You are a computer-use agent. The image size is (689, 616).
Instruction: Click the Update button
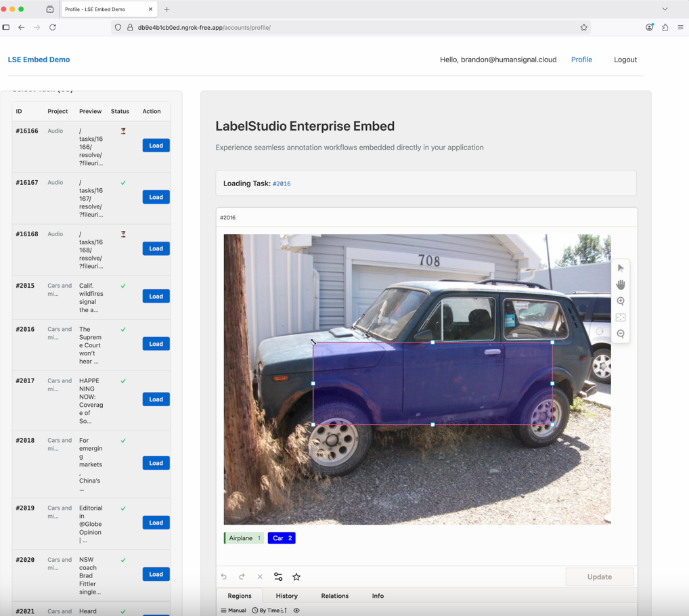[600, 577]
